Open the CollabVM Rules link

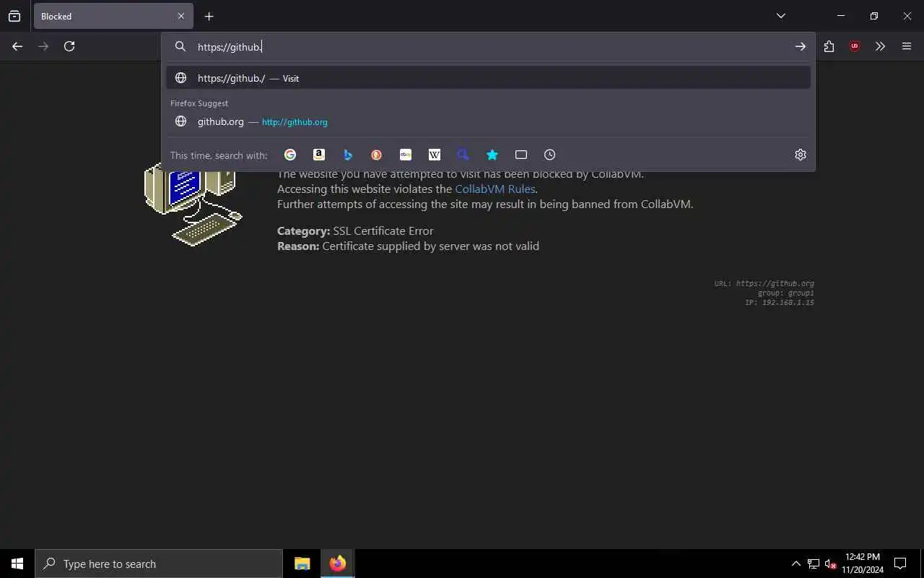pyautogui.click(x=495, y=189)
